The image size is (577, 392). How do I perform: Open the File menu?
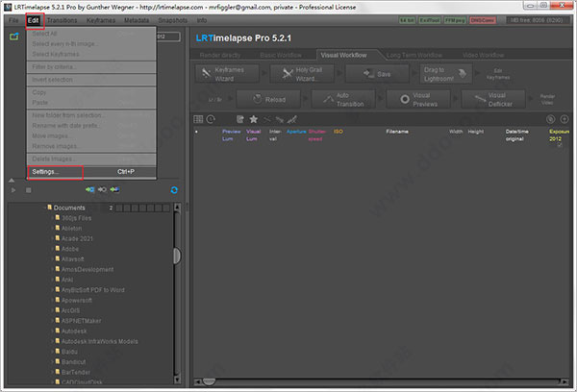pyautogui.click(x=13, y=20)
